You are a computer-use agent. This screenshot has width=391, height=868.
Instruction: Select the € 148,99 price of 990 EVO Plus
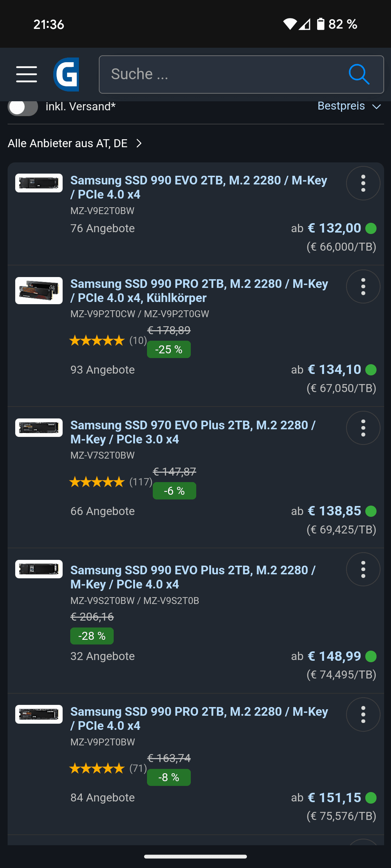coord(335,656)
